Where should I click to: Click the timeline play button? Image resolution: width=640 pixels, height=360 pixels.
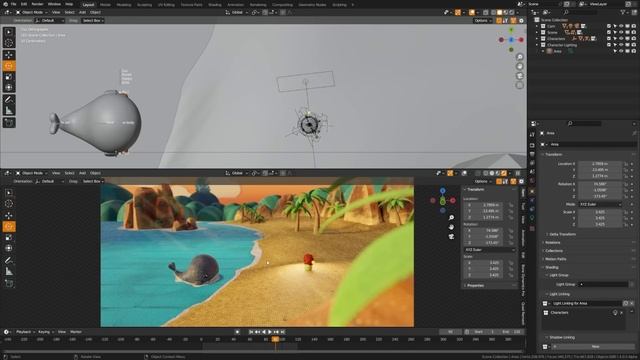pyautogui.click(x=270, y=332)
